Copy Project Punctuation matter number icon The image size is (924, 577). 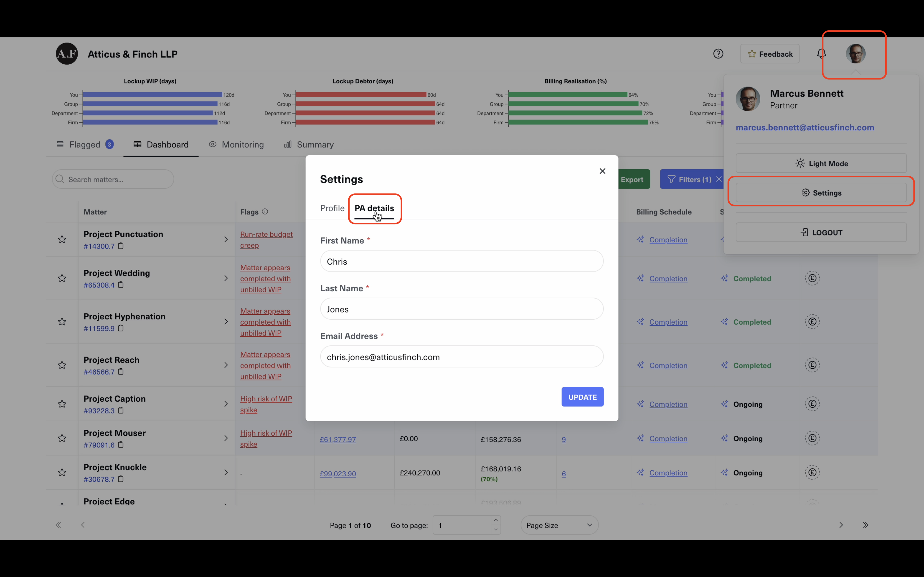pos(121,246)
